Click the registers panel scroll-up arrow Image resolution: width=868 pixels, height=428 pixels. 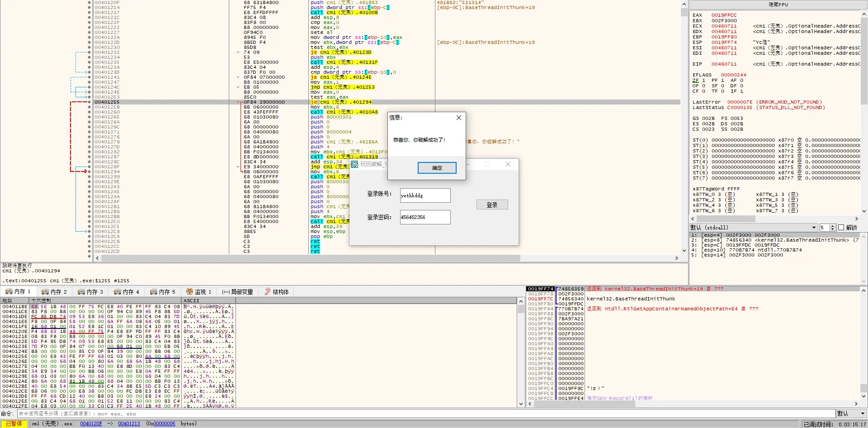click(864, 14)
